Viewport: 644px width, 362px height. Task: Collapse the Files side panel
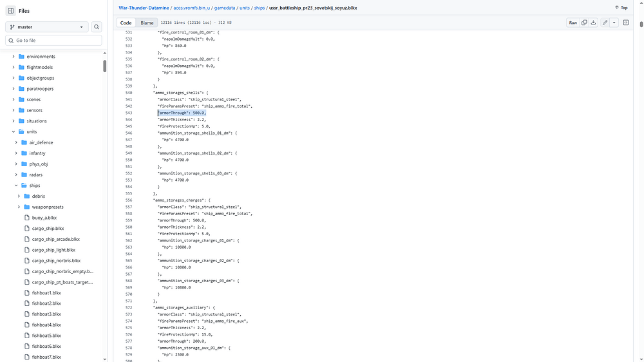coord(11,11)
